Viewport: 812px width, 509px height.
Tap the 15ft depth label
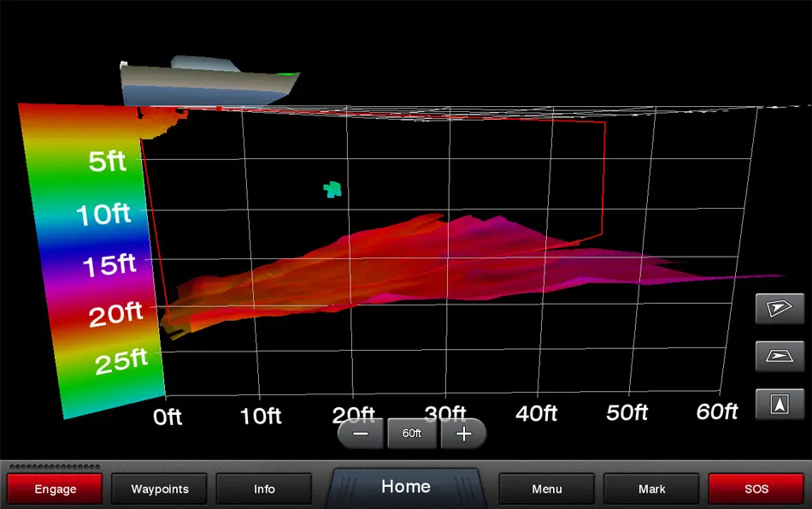[x=109, y=264]
